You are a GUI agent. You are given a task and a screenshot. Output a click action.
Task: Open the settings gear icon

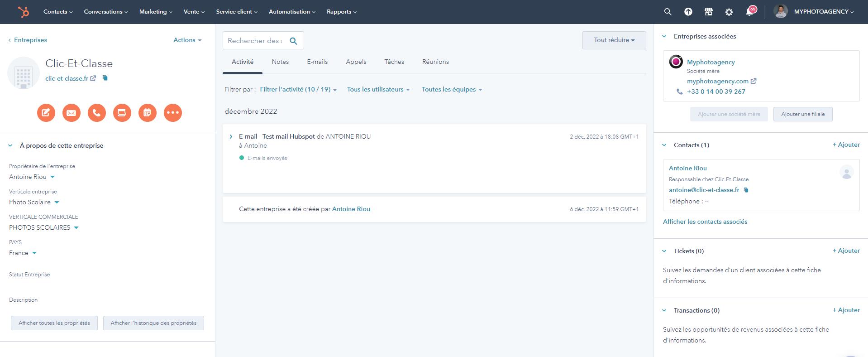[729, 12]
